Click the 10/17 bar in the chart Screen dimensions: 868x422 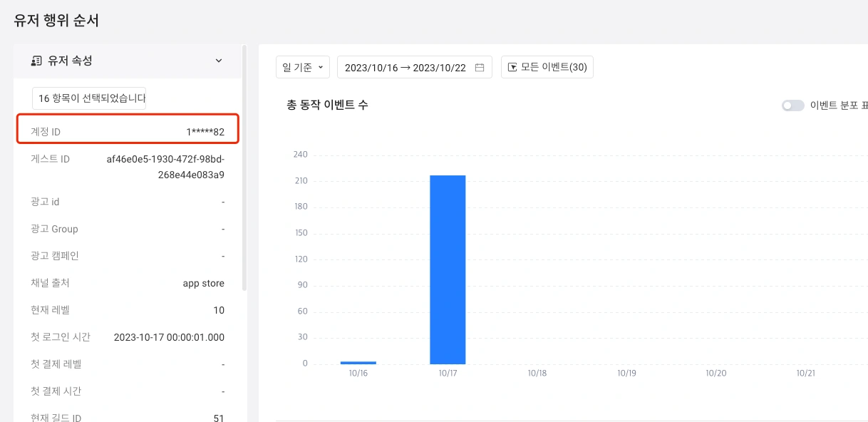[x=448, y=269]
